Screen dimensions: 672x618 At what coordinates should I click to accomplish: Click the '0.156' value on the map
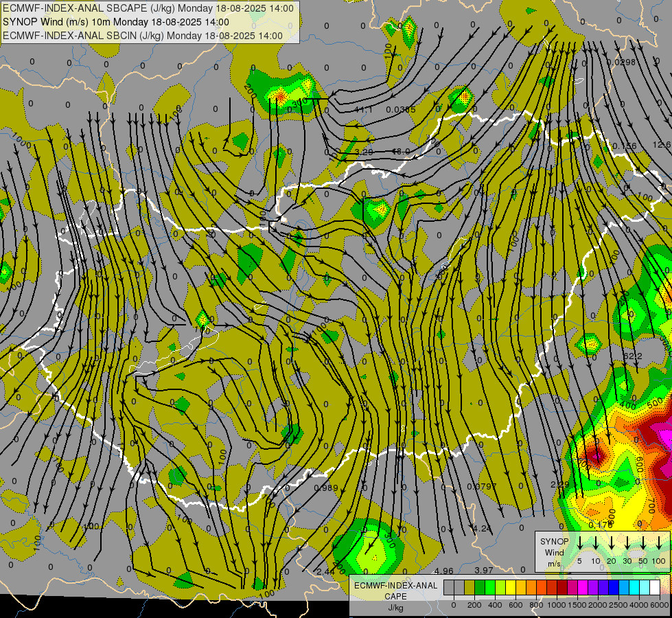(x=625, y=146)
